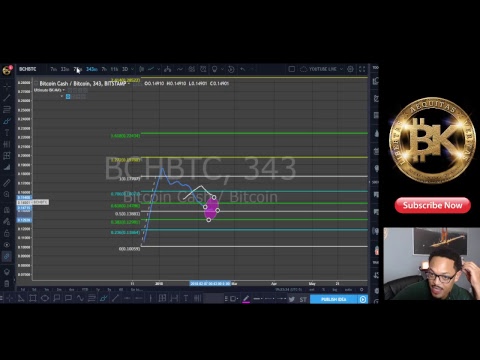480x360 pixels.
Task: Open the indicator templates icon
Action: click(x=192, y=69)
